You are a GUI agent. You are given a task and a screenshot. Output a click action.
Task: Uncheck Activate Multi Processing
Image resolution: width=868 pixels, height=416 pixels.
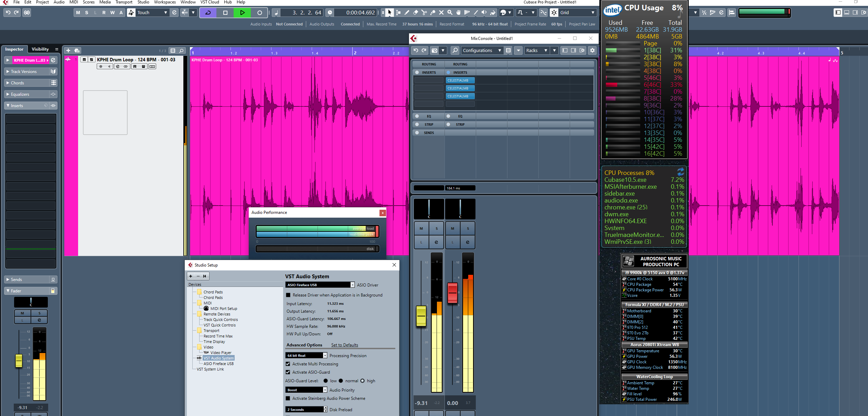point(288,364)
